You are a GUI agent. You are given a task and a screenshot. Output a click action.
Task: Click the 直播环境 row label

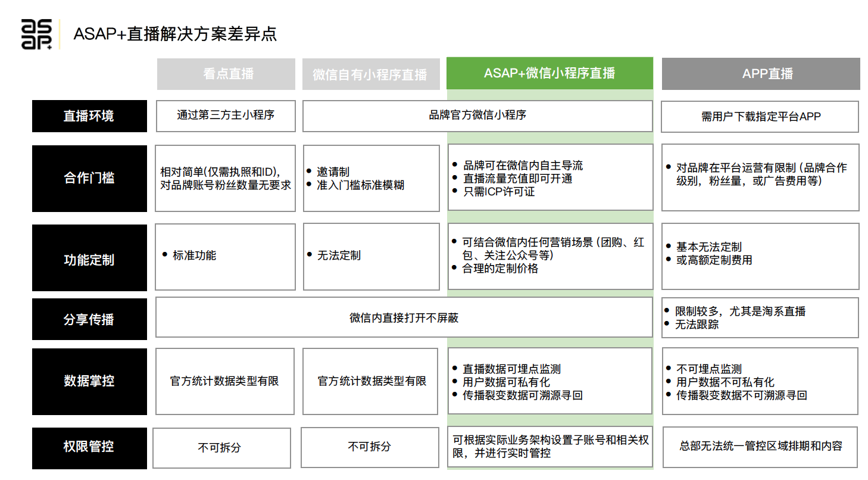point(89,116)
